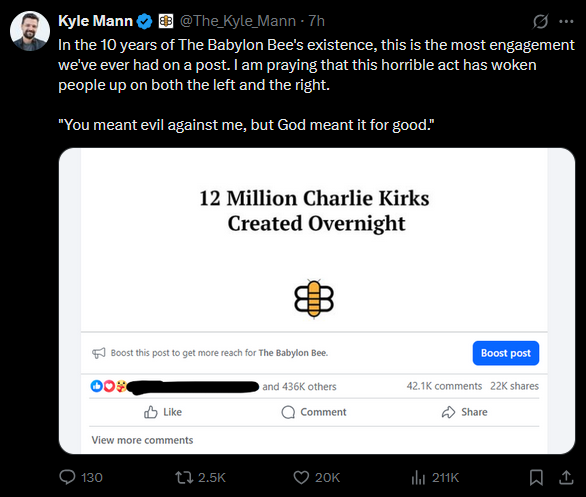Click the Kyle Mann display name
Image resolution: width=586 pixels, height=497 pixels.
tap(96, 21)
